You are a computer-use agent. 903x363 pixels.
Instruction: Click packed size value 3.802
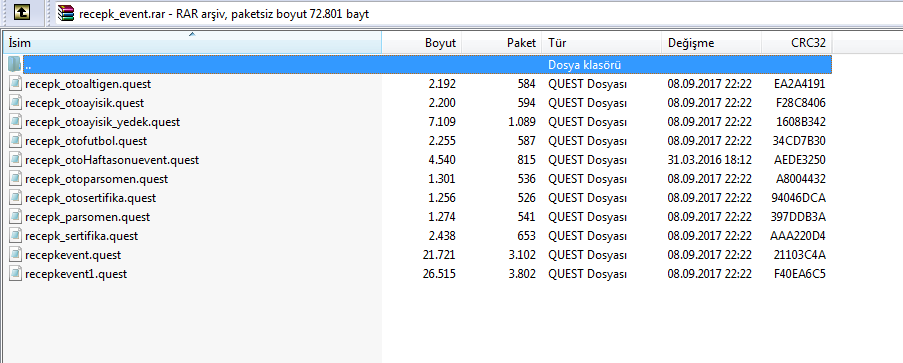522,274
